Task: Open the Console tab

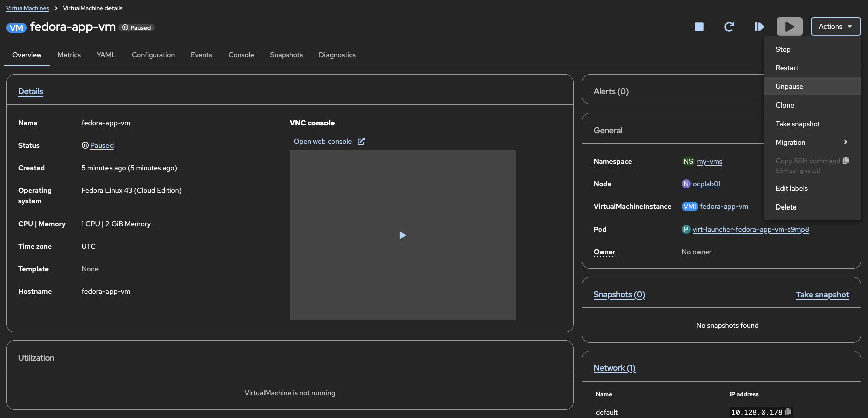Action: point(241,55)
